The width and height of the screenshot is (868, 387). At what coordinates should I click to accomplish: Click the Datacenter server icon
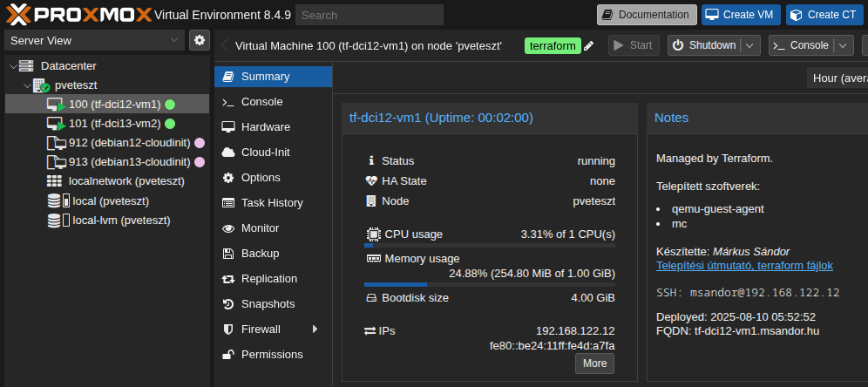click(26, 66)
